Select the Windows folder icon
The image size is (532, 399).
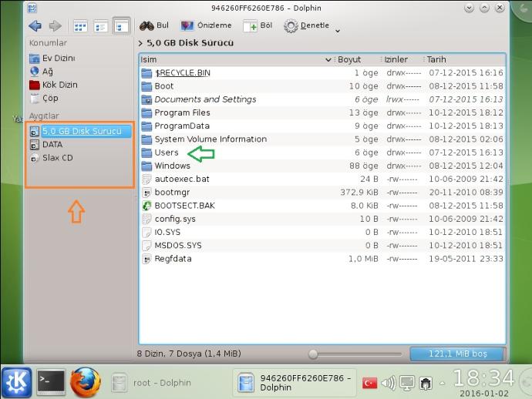pyautogui.click(x=146, y=166)
